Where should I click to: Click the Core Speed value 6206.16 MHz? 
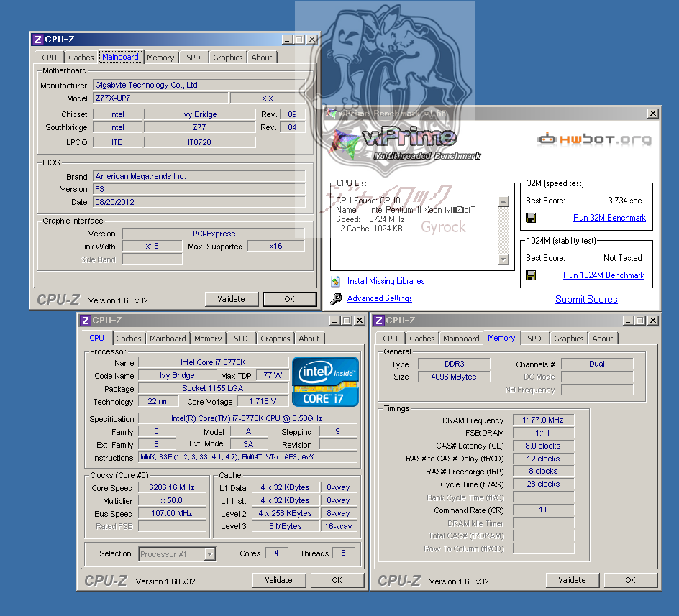click(x=172, y=487)
